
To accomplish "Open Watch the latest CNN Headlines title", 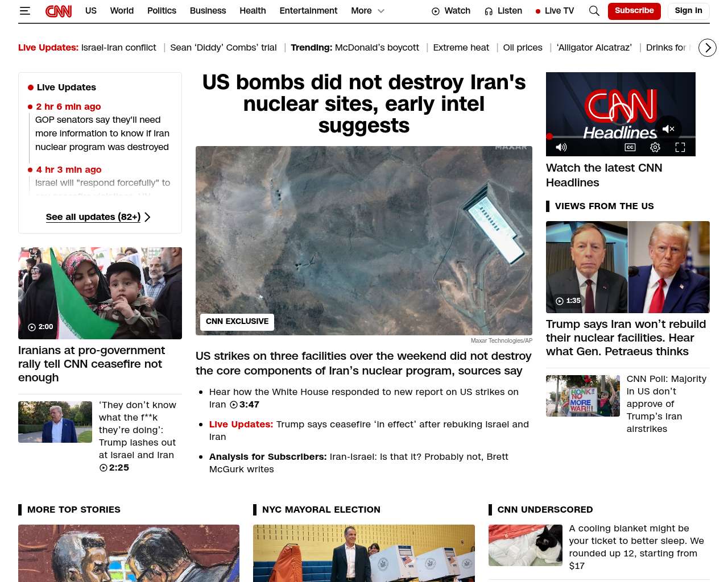I will point(604,175).
